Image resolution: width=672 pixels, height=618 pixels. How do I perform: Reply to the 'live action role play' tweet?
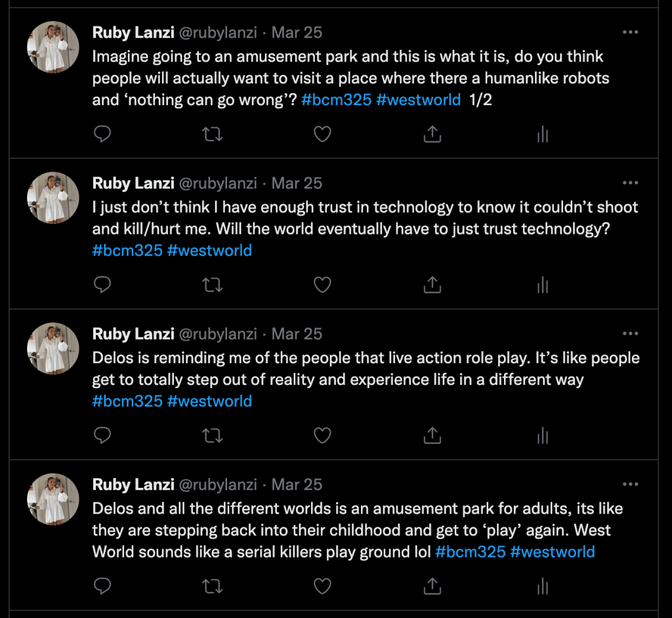(102, 435)
